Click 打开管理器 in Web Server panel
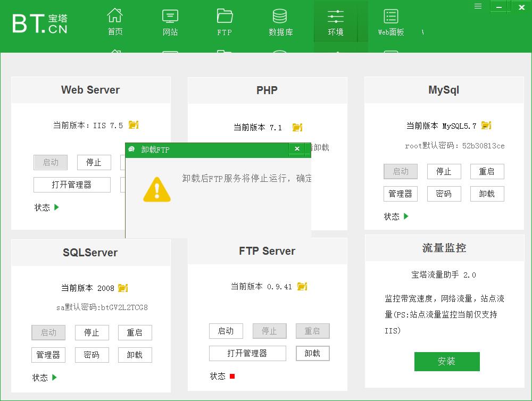The height and width of the screenshot is (401, 532). point(72,185)
